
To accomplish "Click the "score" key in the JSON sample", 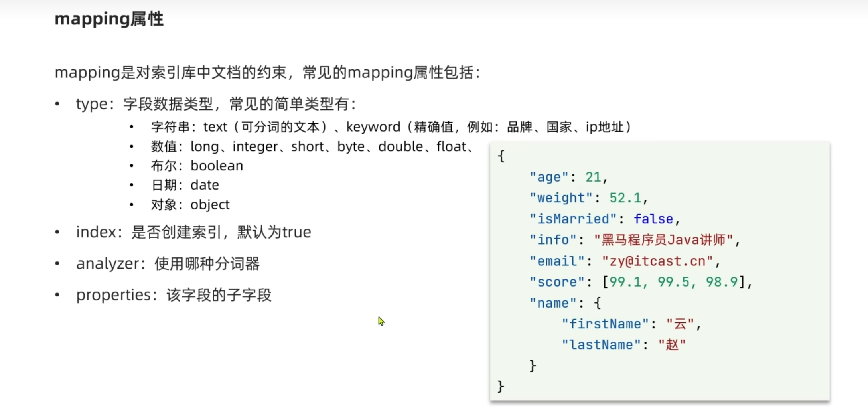I will 557,282.
